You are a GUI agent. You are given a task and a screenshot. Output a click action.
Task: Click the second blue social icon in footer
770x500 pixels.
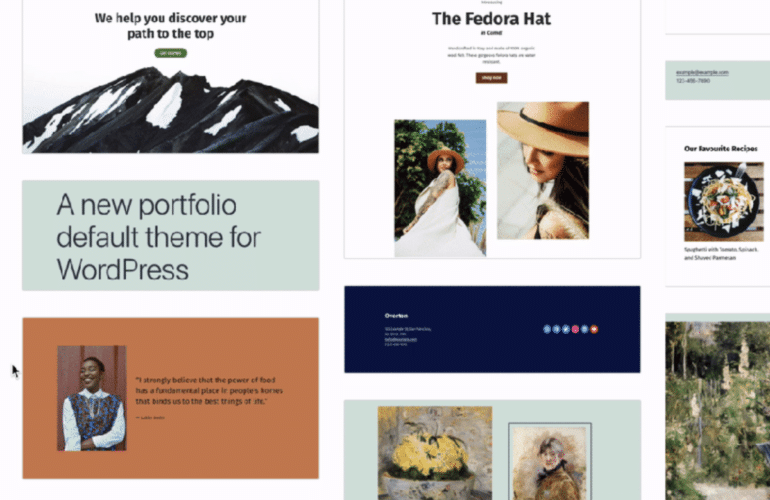click(x=556, y=329)
